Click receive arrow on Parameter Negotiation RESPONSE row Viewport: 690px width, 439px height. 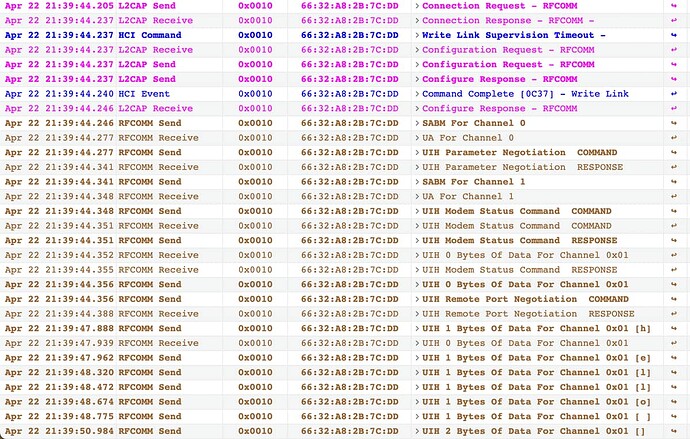coord(674,167)
